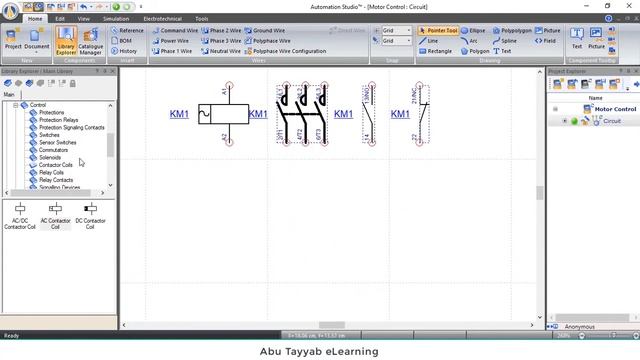This screenshot has width=640, height=360.
Task: Click large Picture tooltip button
Action: tap(596, 39)
